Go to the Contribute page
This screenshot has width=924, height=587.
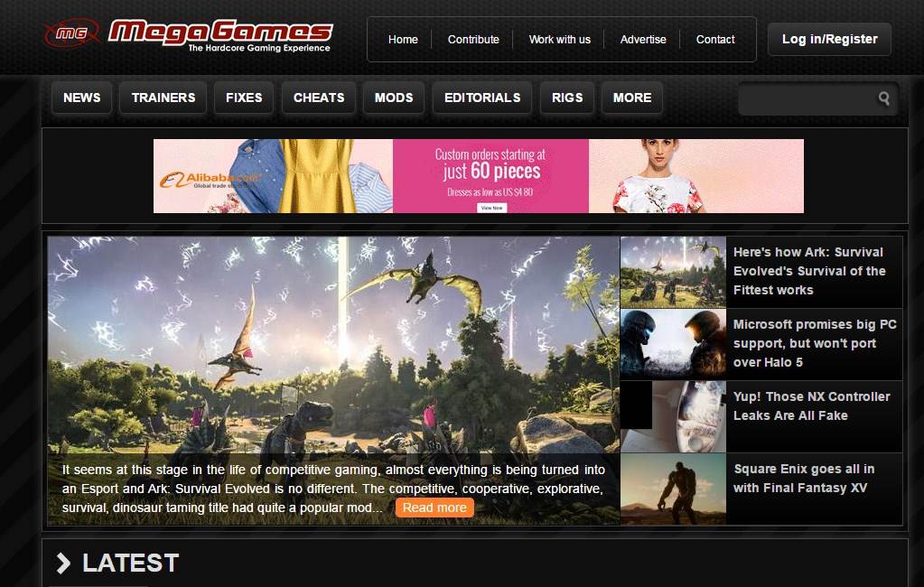tap(473, 40)
